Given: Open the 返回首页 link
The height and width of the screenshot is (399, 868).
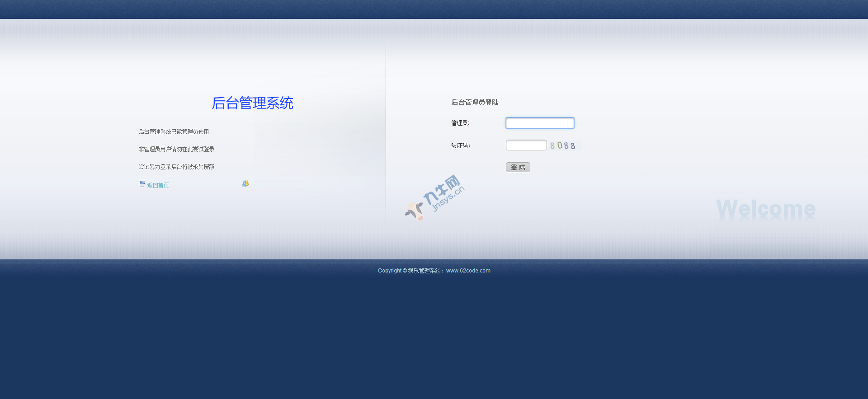Looking at the screenshot, I should coord(158,185).
